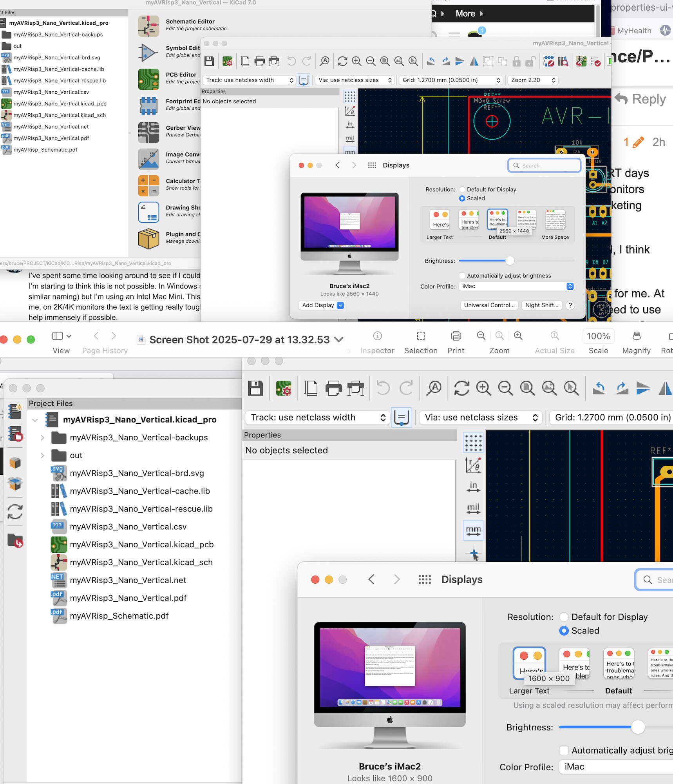Open Board Setup icon in the top PCB editor toolbar
Screen dimensions: 673x784
coord(227,61)
